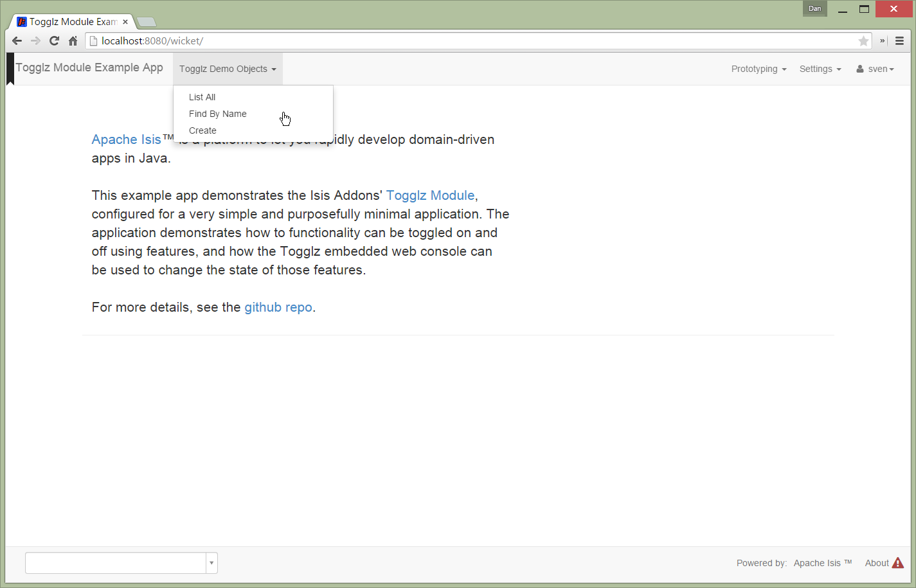Collapse the Togglz Demo Objects menu
This screenshot has height=588, width=916.
click(x=228, y=69)
